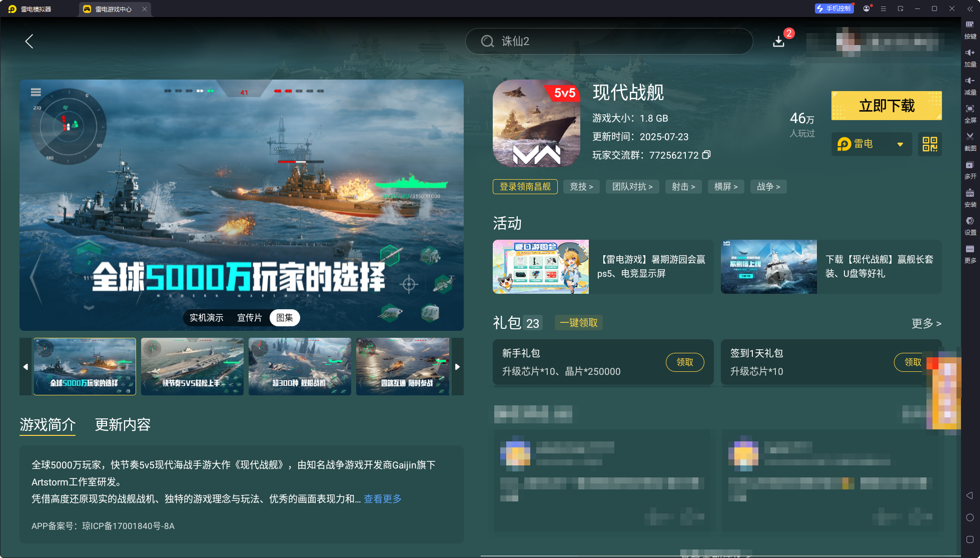Take a screenshot with 截图 icon
Viewport: 980px width, 558px height.
click(970, 142)
